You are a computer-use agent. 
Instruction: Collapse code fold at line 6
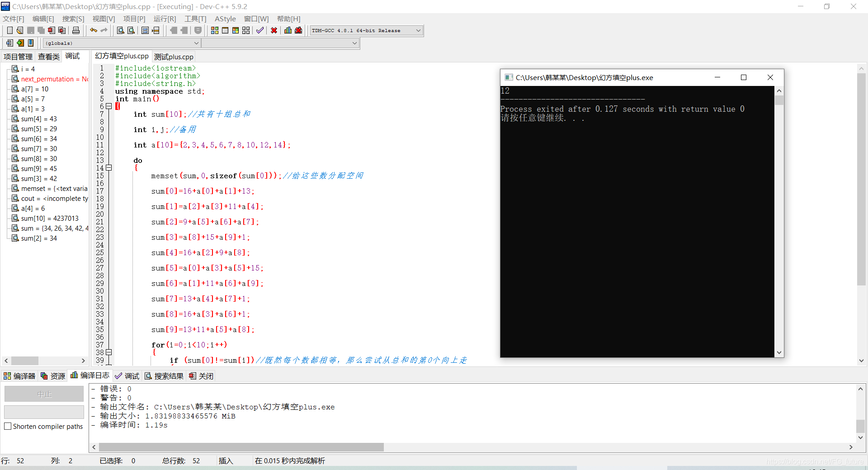pyautogui.click(x=109, y=106)
